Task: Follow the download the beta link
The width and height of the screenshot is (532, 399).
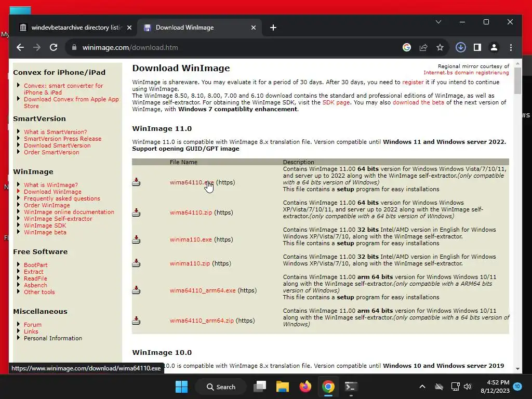Action: [x=418, y=102]
